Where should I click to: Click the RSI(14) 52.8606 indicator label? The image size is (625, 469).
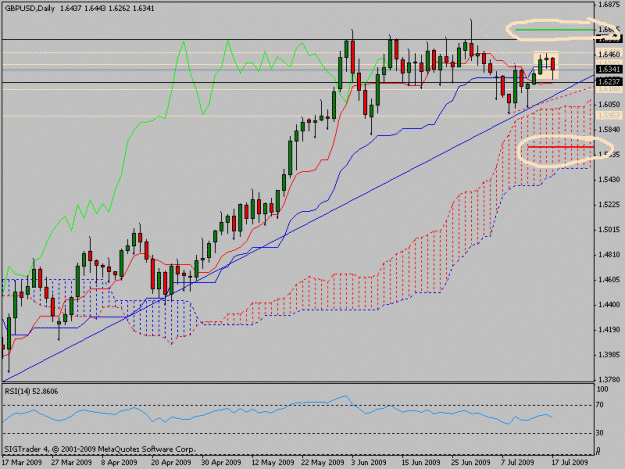pyautogui.click(x=31, y=391)
